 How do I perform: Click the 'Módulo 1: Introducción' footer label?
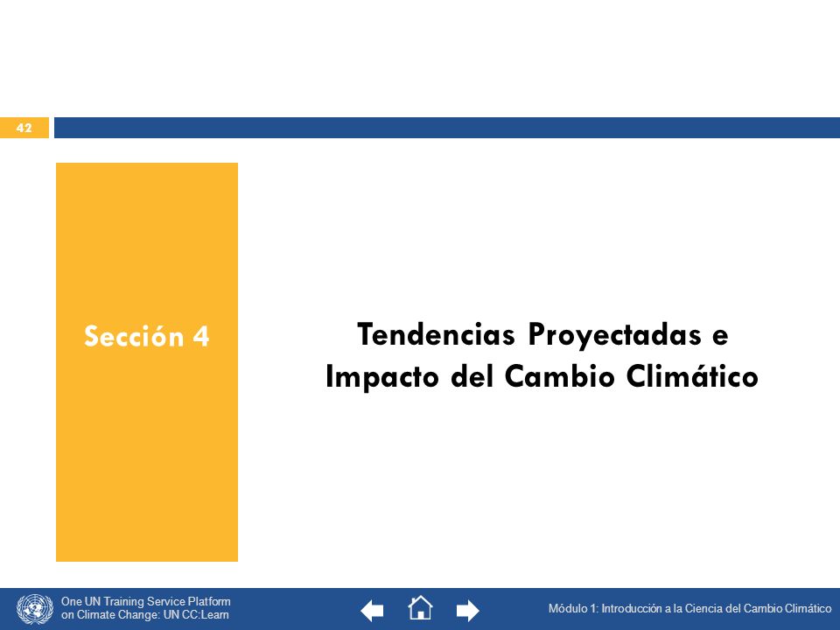[605, 609]
